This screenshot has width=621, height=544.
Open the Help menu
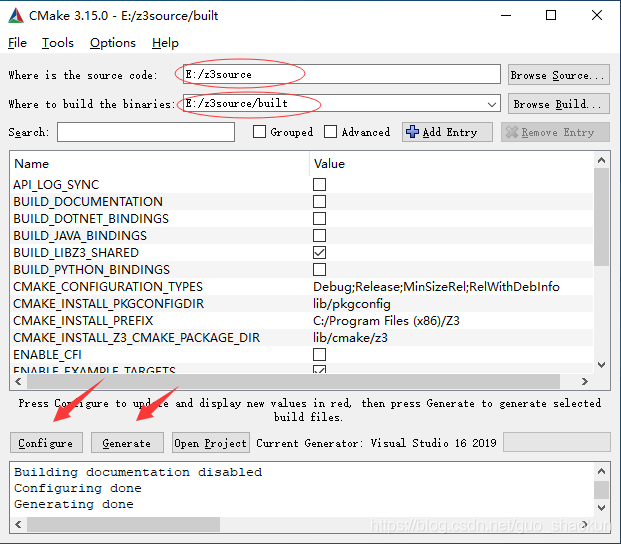[165, 43]
